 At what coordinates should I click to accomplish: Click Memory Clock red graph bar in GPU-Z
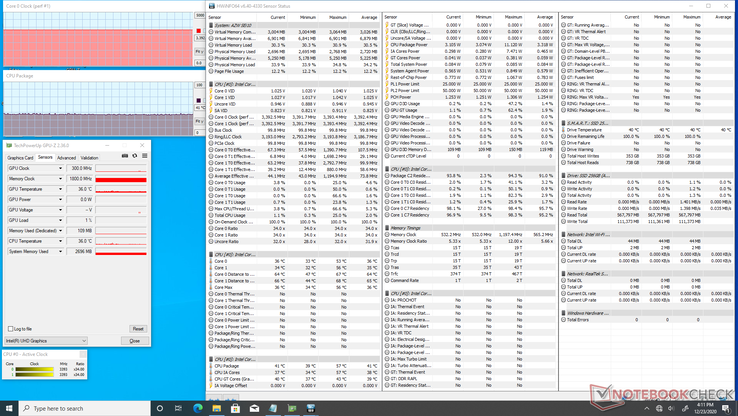(121, 179)
